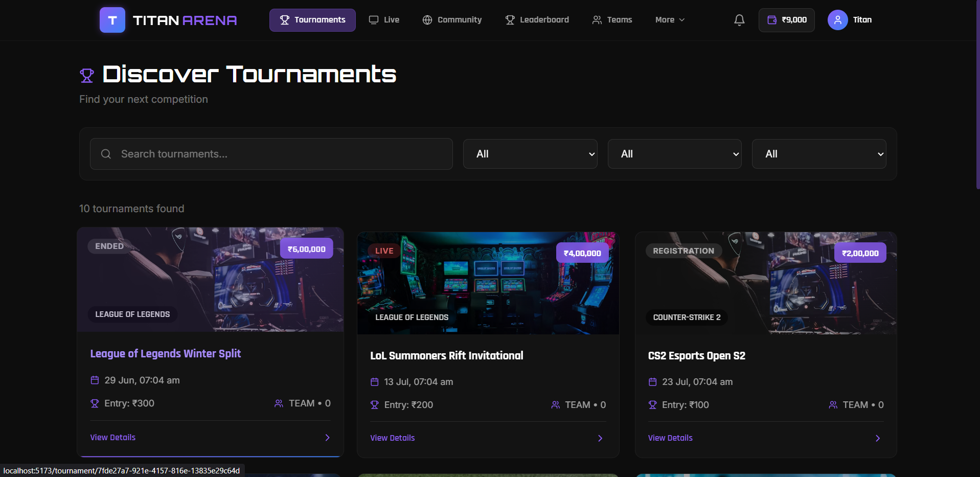
Task: Click arrow chevron on CS2 Esports card
Action: [x=878, y=438]
